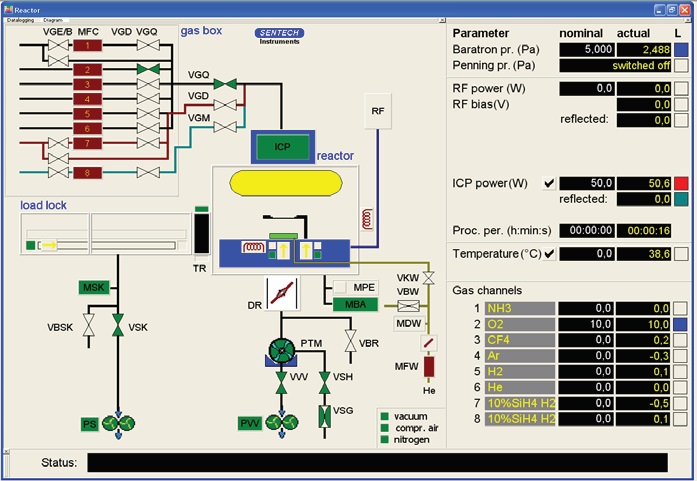
Task: Click the PS label button
Action: tap(89, 424)
